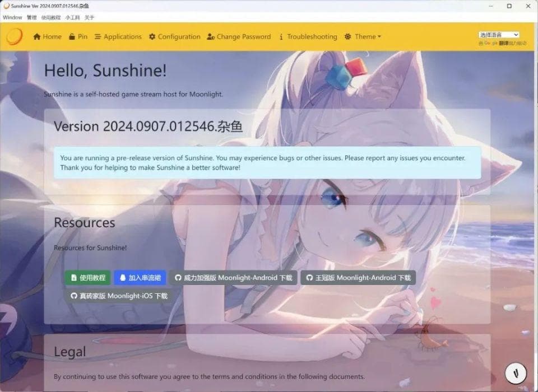The width and height of the screenshot is (538, 392).
Task: Click the gear icon beside Configuration
Action: point(152,36)
